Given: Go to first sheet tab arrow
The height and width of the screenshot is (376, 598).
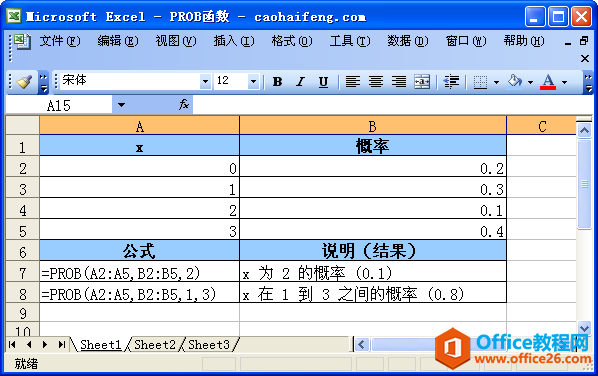Looking at the screenshot, I should tap(12, 344).
